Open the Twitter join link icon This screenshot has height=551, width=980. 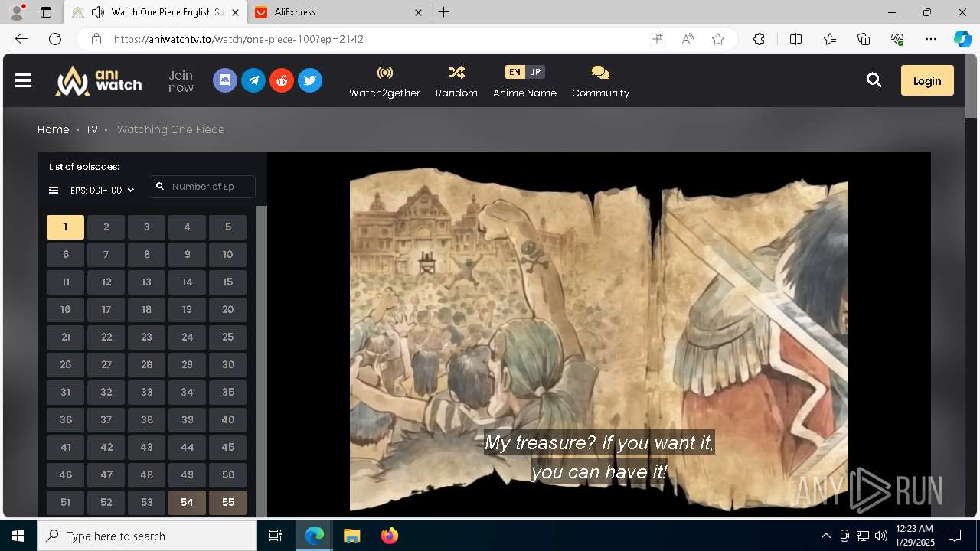310,80
